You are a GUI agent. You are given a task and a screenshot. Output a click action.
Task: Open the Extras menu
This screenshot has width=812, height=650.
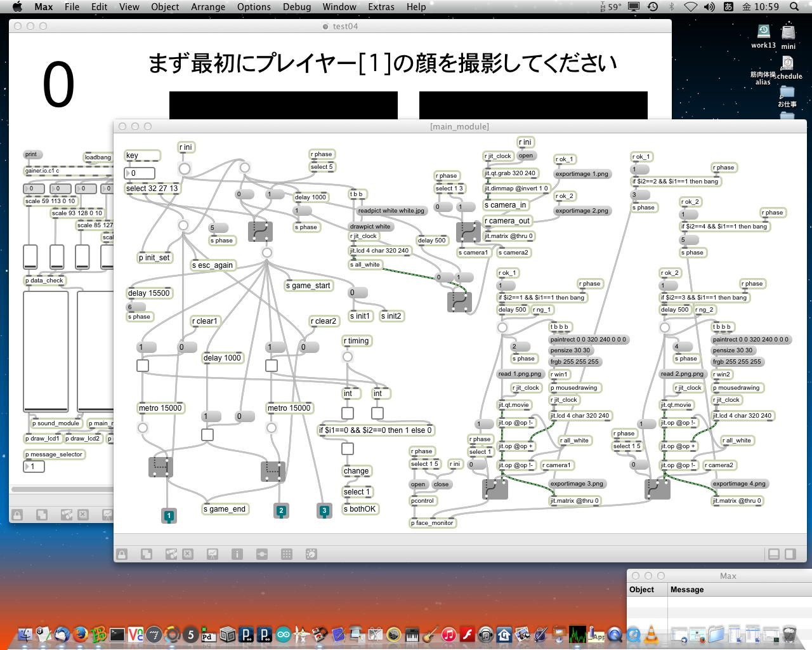tap(381, 6)
